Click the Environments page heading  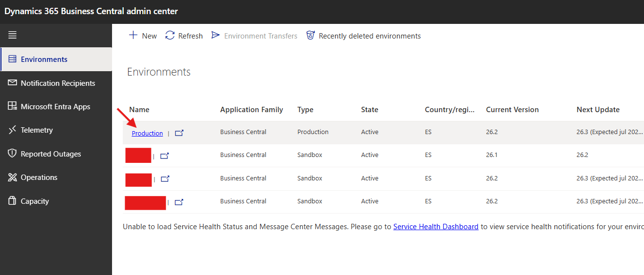coord(159,72)
